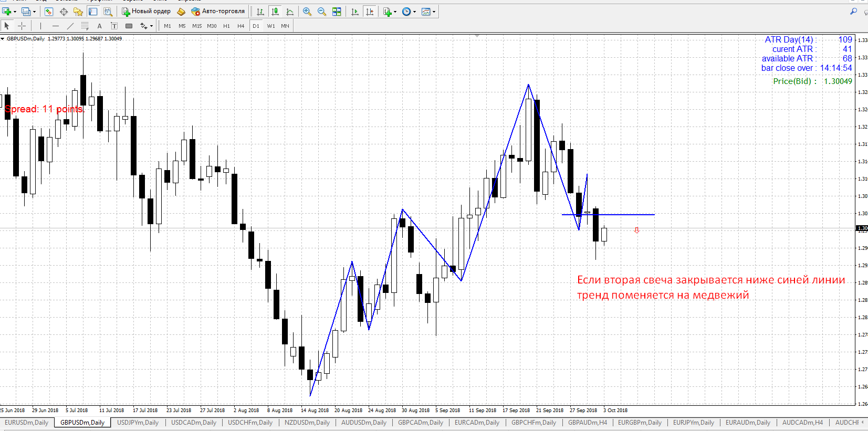This screenshot has width=868, height=431.
Task: Open the AUDUSDm,Daily chart tab
Action: point(364,423)
